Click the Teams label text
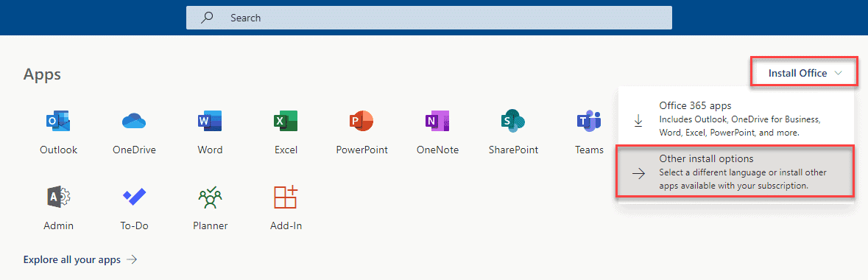 click(x=589, y=150)
